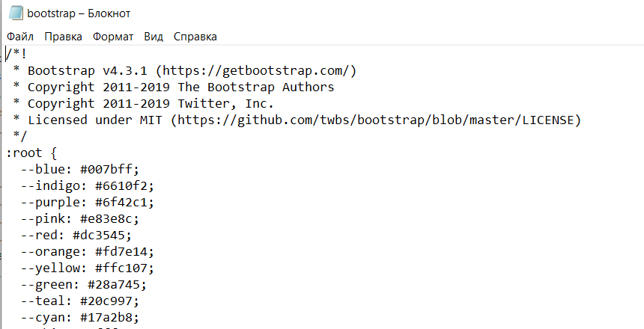Click the --purple #6f42c1 line
This screenshot has width=644, height=329.
(x=88, y=202)
